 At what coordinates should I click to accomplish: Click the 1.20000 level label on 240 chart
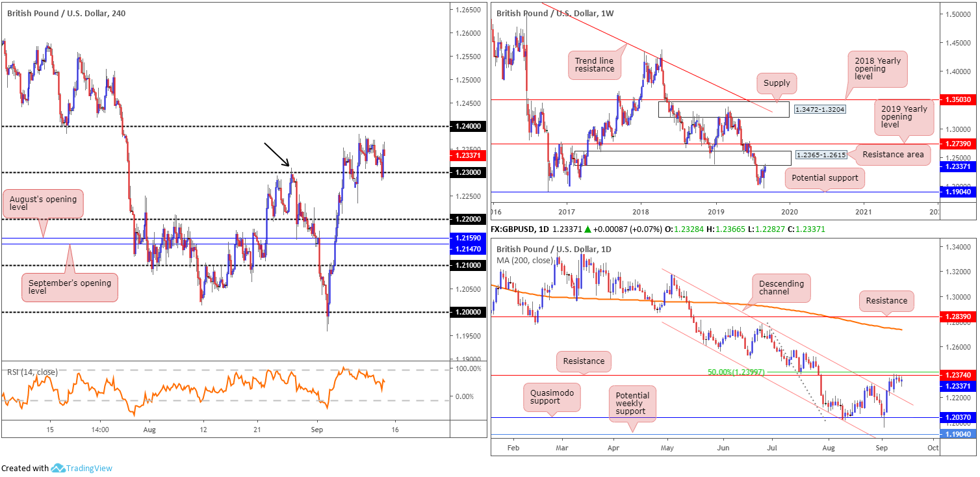coord(469,312)
